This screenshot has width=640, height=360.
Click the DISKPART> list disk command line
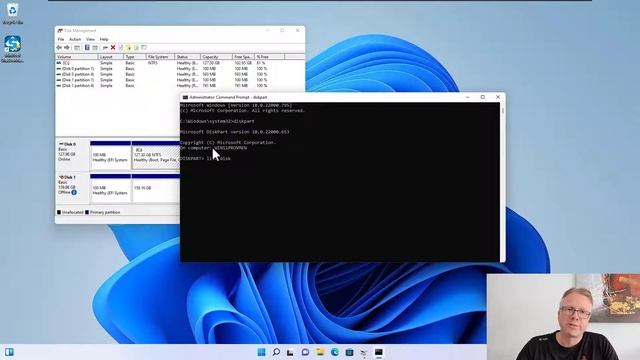(x=205, y=158)
